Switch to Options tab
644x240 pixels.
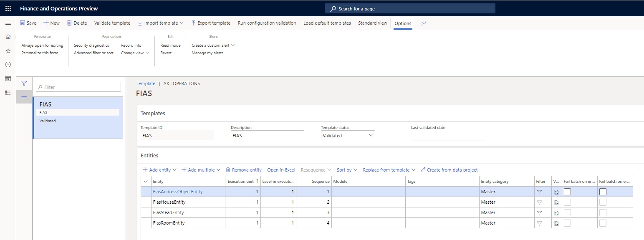[x=403, y=23]
